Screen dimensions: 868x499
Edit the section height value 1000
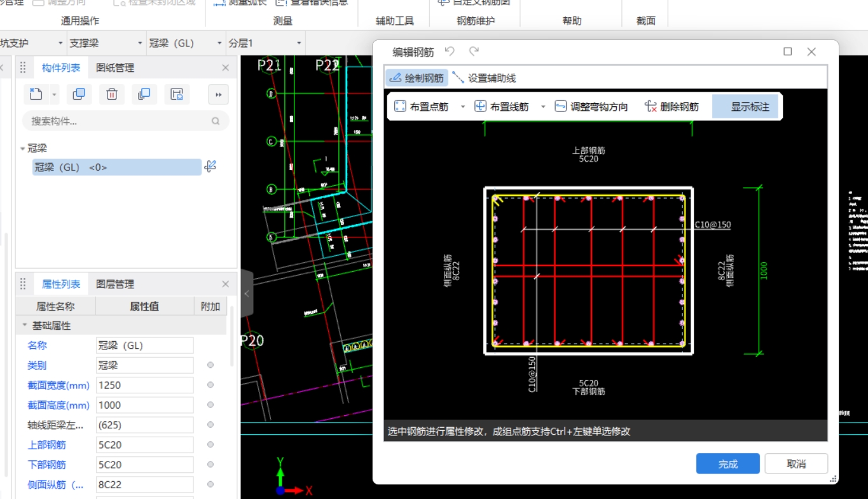point(145,405)
